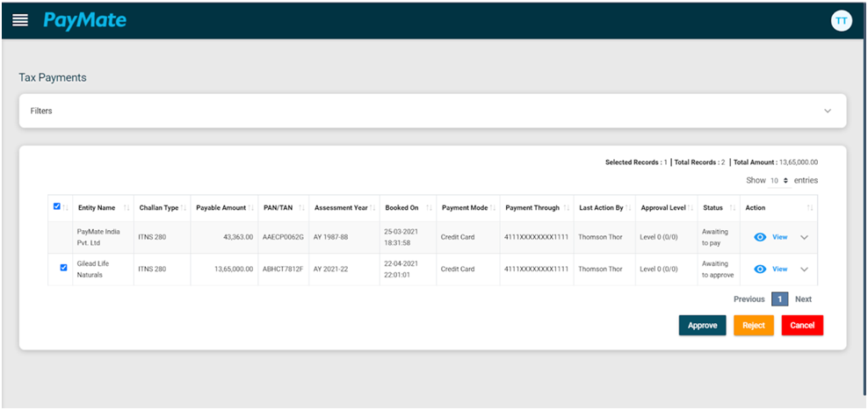Sort by Entity Name column arrows
The width and height of the screenshot is (868, 410).
coord(127,208)
